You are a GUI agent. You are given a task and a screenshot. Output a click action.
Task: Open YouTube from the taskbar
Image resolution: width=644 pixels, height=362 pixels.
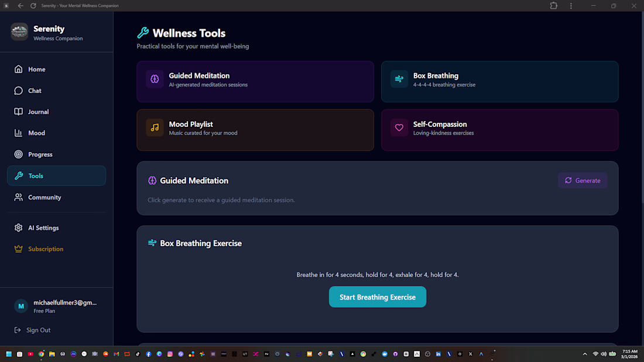pos(30,354)
